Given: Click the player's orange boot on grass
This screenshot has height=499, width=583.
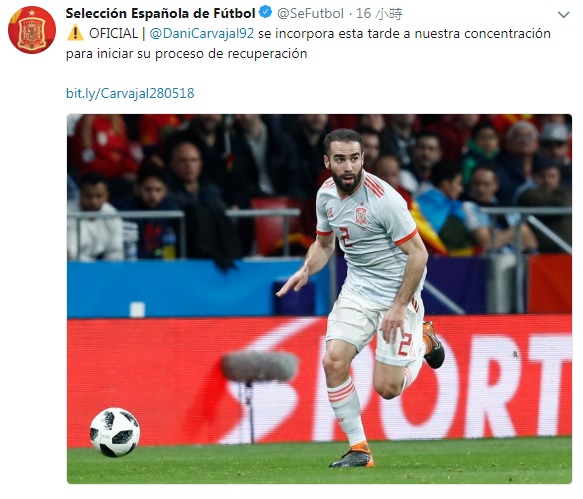Looking at the screenshot, I should click(352, 455).
